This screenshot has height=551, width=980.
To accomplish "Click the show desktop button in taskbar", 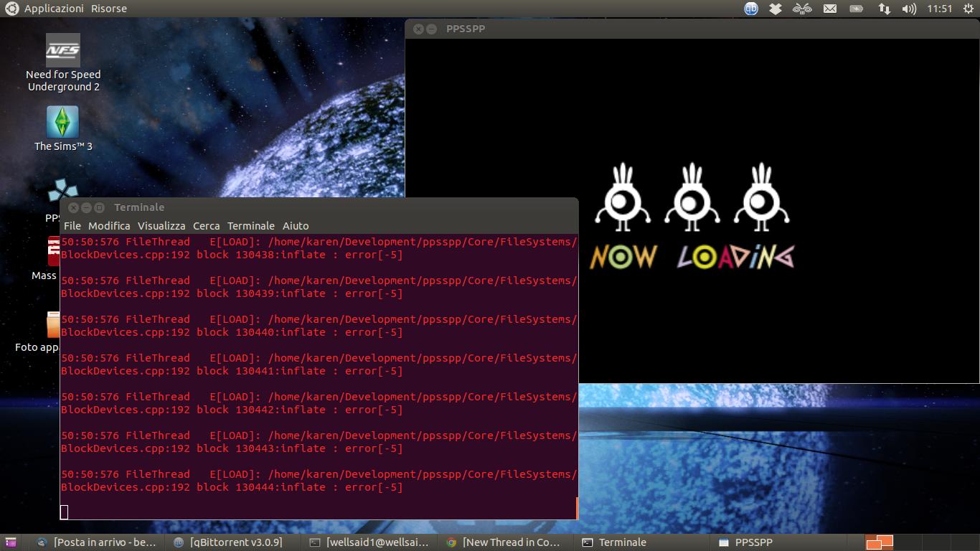I will pyautogui.click(x=9, y=542).
